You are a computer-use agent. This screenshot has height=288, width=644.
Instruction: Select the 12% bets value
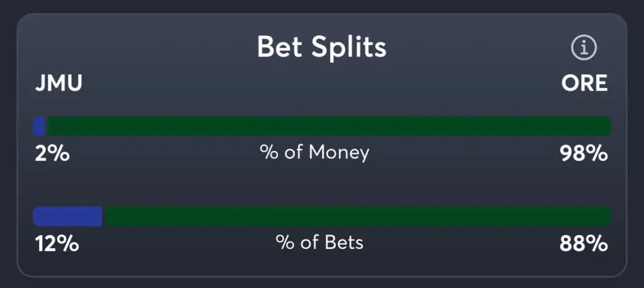tap(56, 243)
